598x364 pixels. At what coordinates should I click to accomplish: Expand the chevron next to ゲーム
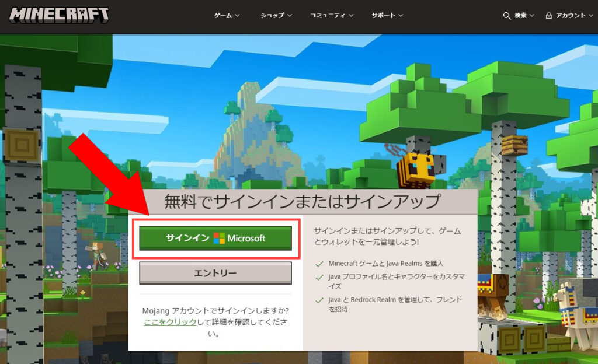point(237,16)
